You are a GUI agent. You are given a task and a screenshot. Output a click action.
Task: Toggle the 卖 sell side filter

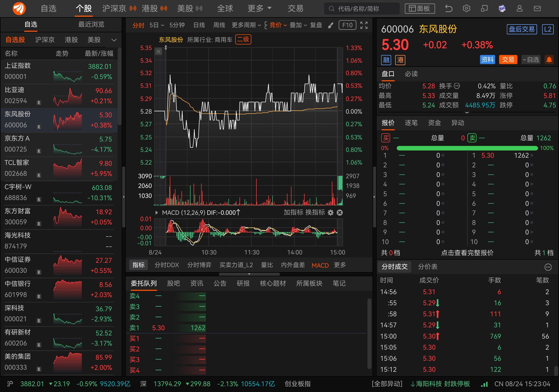click(x=472, y=138)
